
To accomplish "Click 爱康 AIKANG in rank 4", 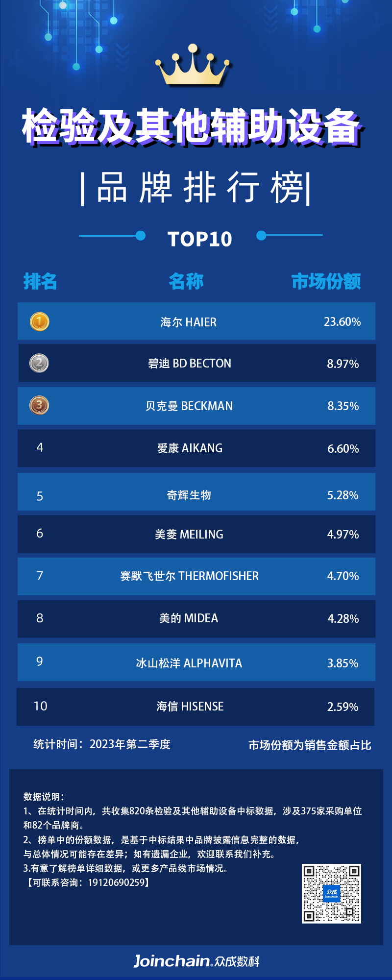I will (190, 448).
